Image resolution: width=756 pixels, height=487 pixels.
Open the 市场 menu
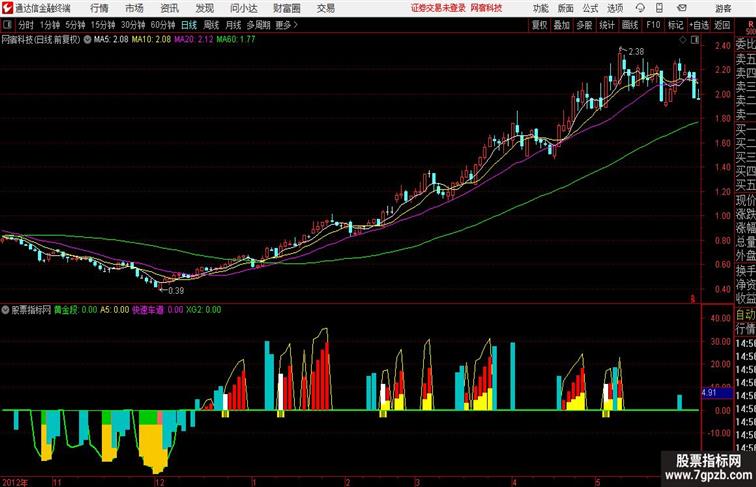[x=134, y=8]
